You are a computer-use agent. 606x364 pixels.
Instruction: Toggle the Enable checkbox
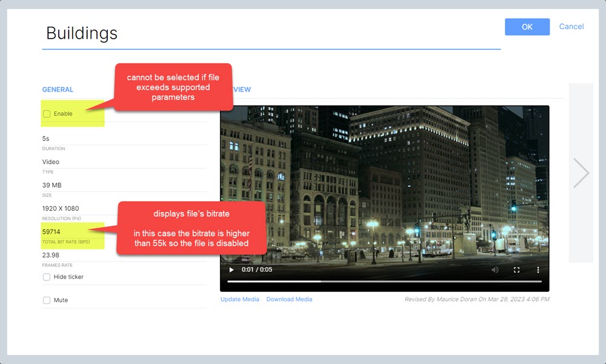point(47,113)
